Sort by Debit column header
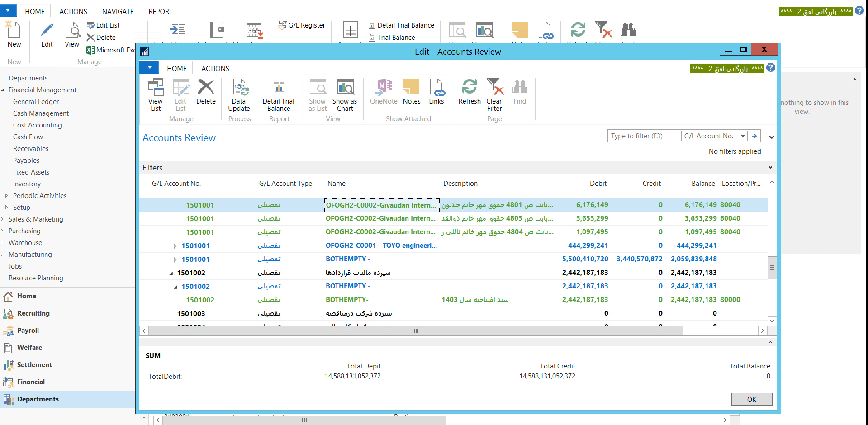868x425 pixels. pos(598,184)
